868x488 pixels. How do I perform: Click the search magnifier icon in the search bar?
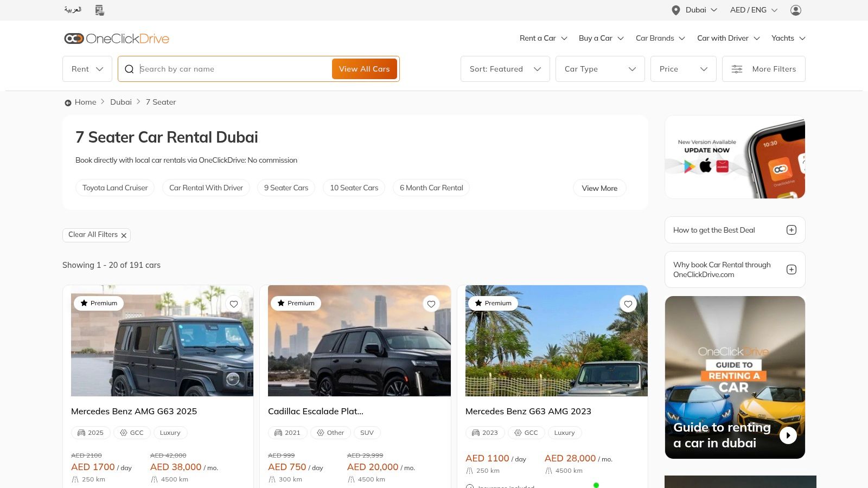pos(130,69)
